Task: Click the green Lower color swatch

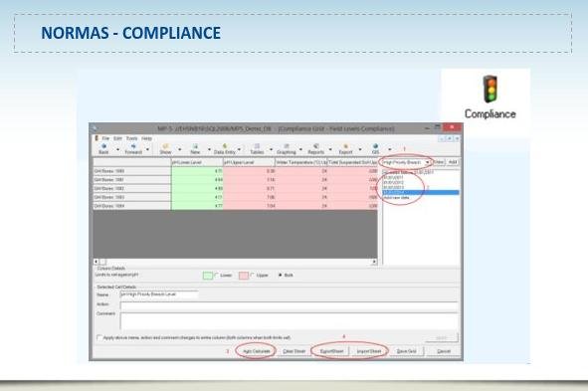Action: click(x=207, y=276)
